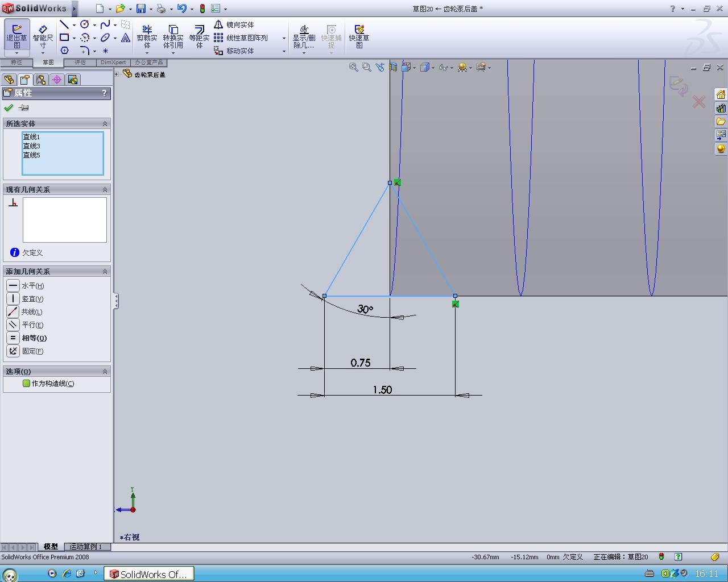Click the Open file icon

(x=120, y=9)
